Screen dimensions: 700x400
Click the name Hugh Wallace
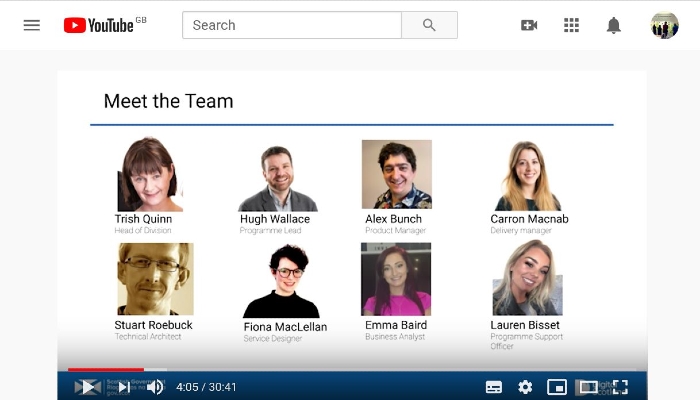click(x=275, y=219)
